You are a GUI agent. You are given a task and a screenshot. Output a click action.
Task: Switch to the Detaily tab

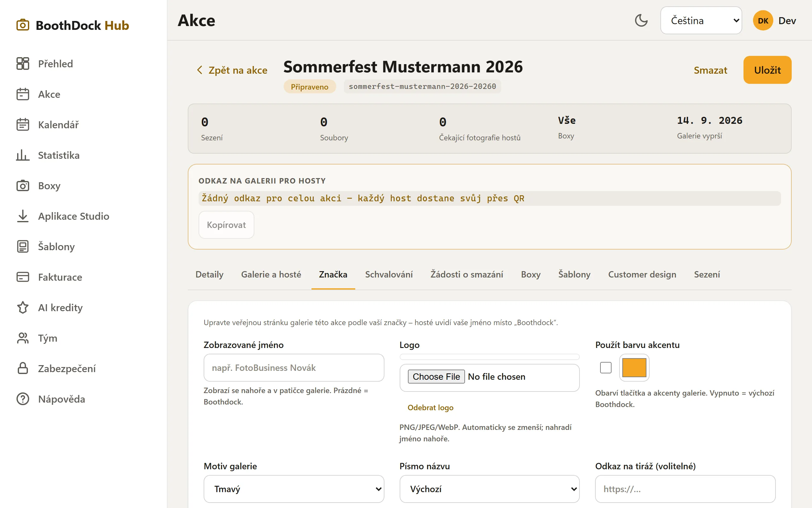(209, 275)
